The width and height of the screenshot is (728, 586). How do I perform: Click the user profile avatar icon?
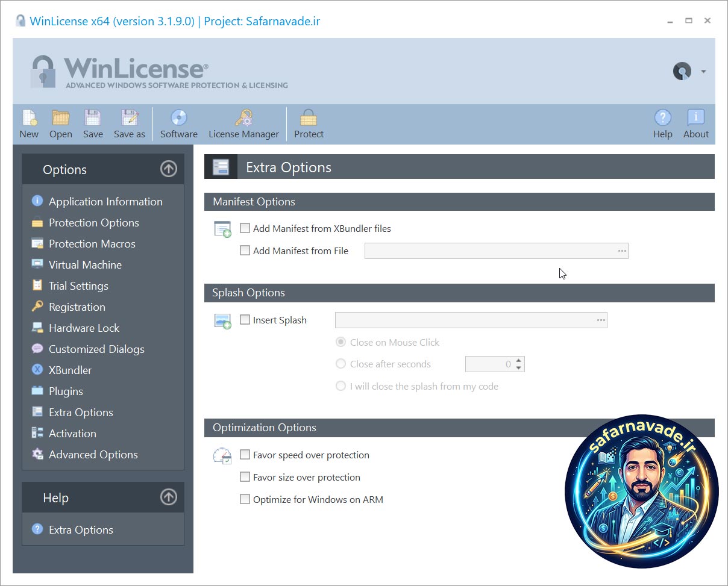(682, 71)
